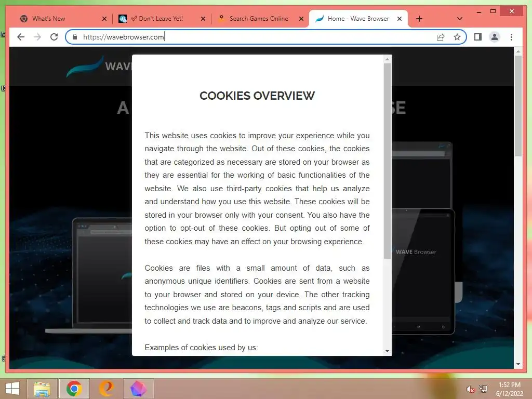
Task: Select the Home - Wave Browser tab
Action: pyautogui.click(x=358, y=19)
